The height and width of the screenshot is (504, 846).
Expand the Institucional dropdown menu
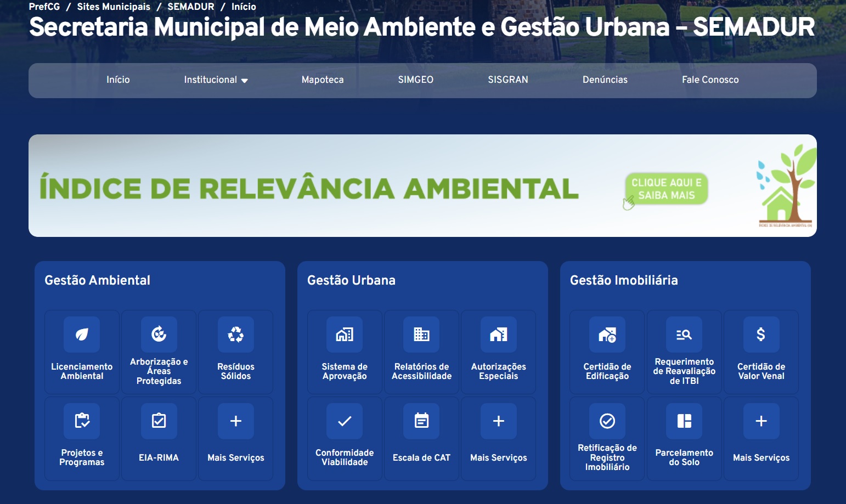[216, 80]
